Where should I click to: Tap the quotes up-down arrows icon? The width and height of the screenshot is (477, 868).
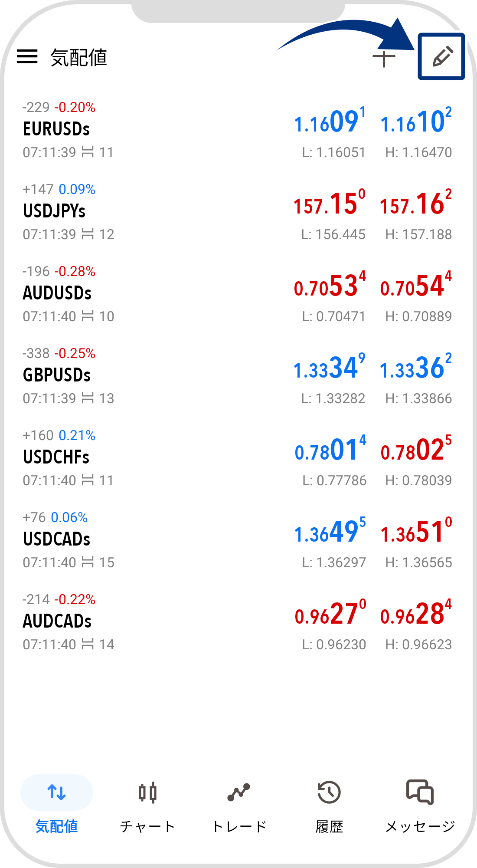57,792
